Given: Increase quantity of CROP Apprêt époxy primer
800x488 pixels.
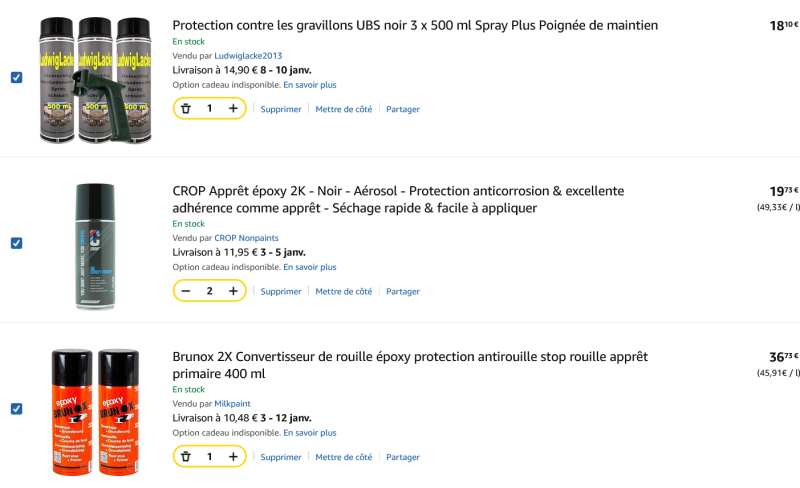Looking at the screenshot, I should [233, 291].
